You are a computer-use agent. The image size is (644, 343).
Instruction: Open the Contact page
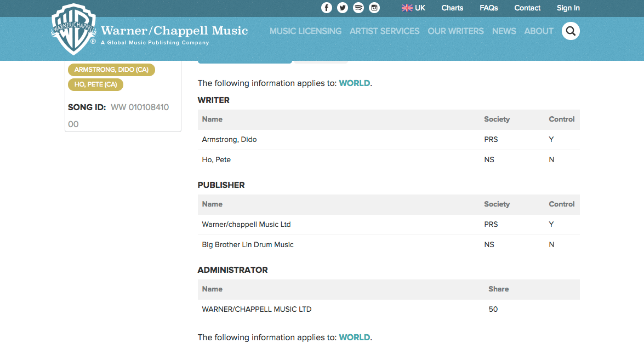tap(527, 8)
